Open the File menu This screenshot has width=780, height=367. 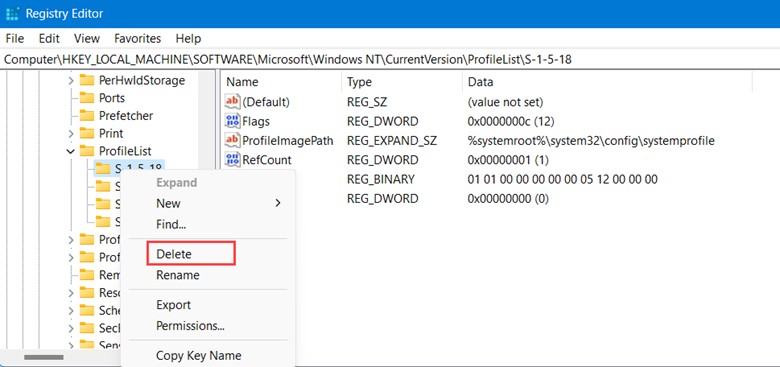[15, 38]
